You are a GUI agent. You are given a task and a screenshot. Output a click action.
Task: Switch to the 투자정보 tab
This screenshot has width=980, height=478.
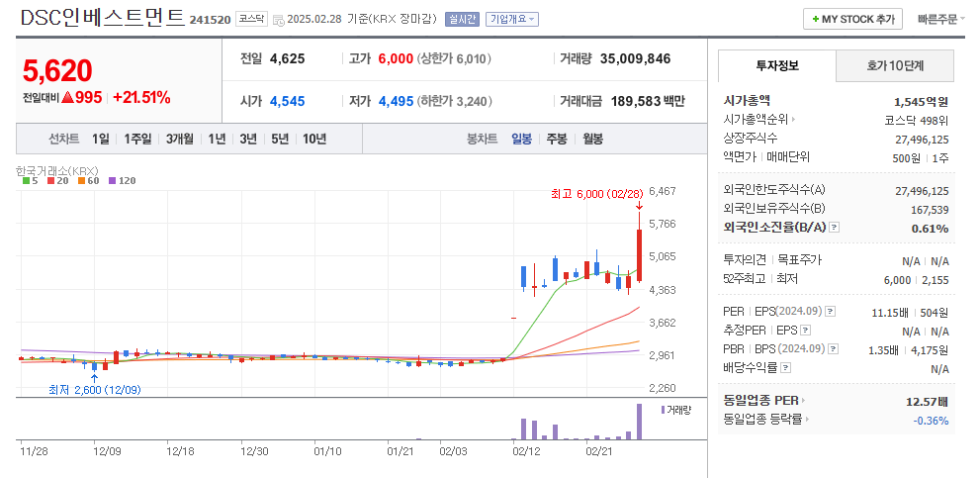tap(777, 65)
